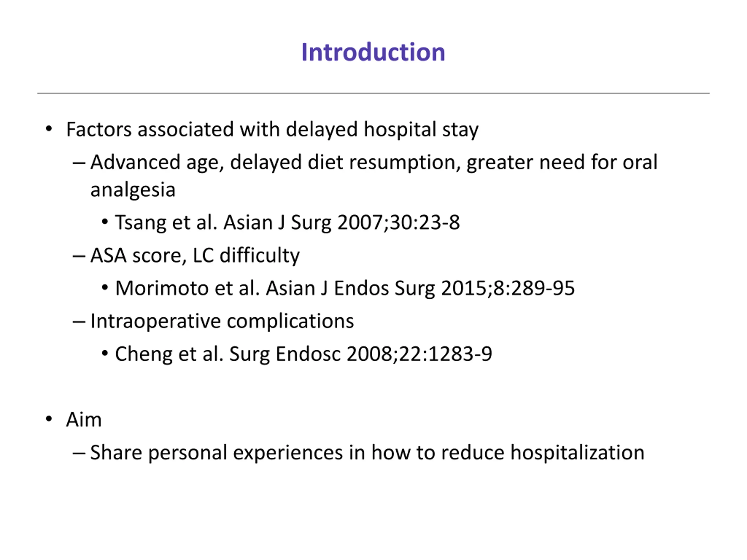Click the horizontal divider under the title
The width and height of the screenshot is (747, 560).
tap(373, 93)
